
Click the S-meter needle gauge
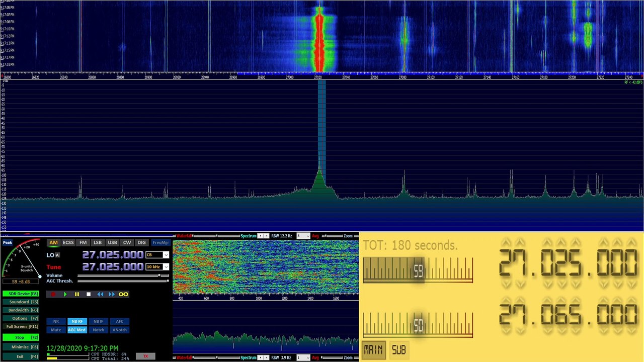coord(22,258)
